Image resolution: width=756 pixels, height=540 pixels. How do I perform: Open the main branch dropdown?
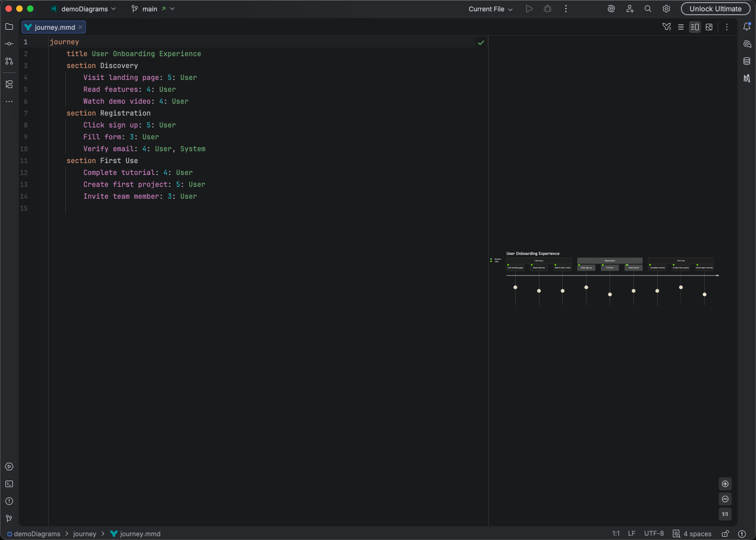click(x=153, y=9)
